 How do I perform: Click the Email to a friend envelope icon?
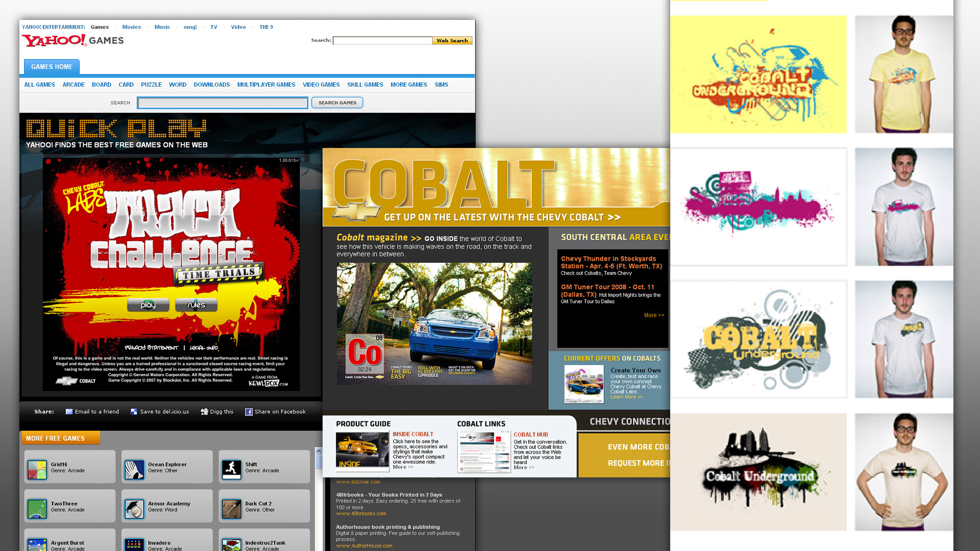click(x=69, y=412)
